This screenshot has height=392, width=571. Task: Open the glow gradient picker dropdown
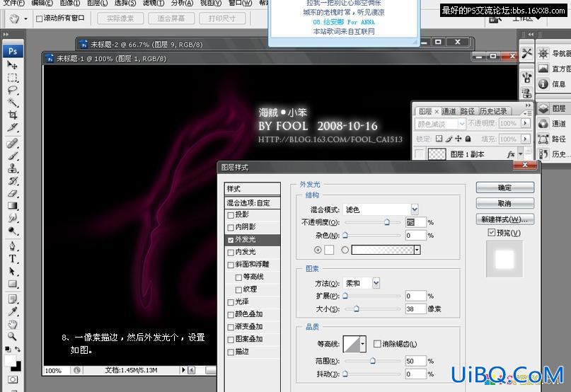[417, 250]
